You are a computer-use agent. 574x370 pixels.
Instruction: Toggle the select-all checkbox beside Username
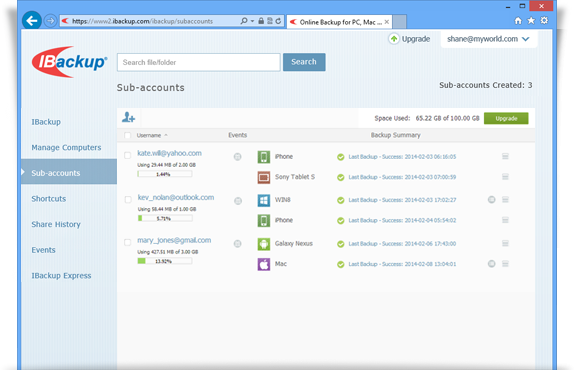[127, 135]
